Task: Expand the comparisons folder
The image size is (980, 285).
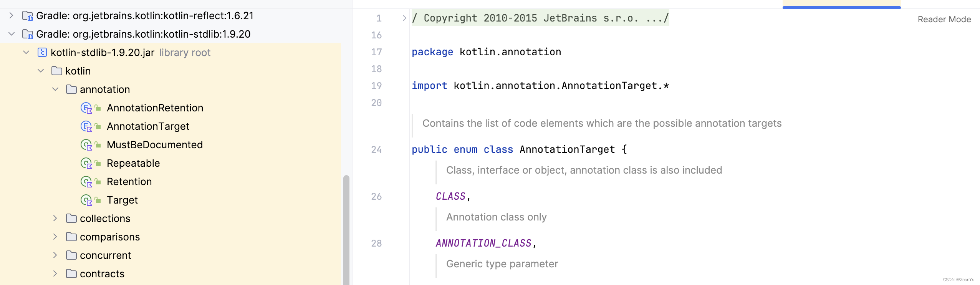Action: 55,237
